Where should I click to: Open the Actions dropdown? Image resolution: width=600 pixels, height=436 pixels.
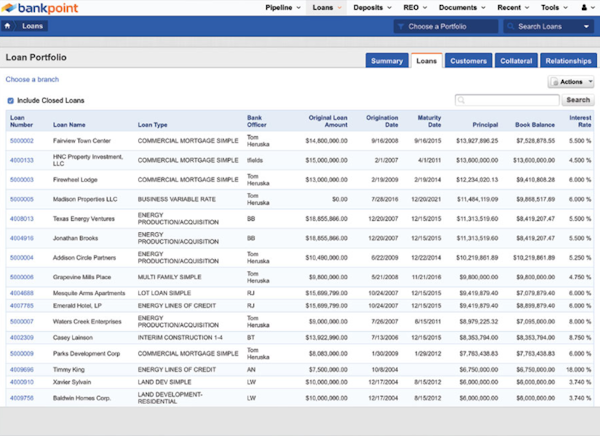[x=571, y=82]
